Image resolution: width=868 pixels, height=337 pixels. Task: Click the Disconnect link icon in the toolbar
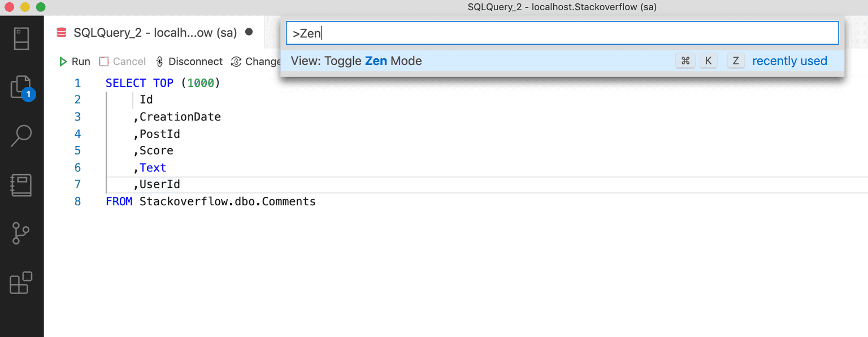(159, 61)
